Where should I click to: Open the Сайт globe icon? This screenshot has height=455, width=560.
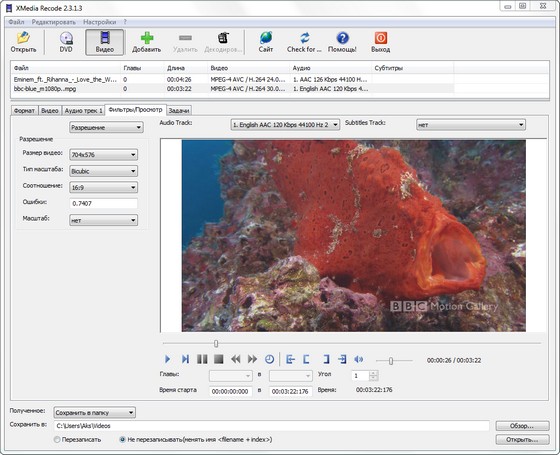pyautogui.click(x=266, y=38)
